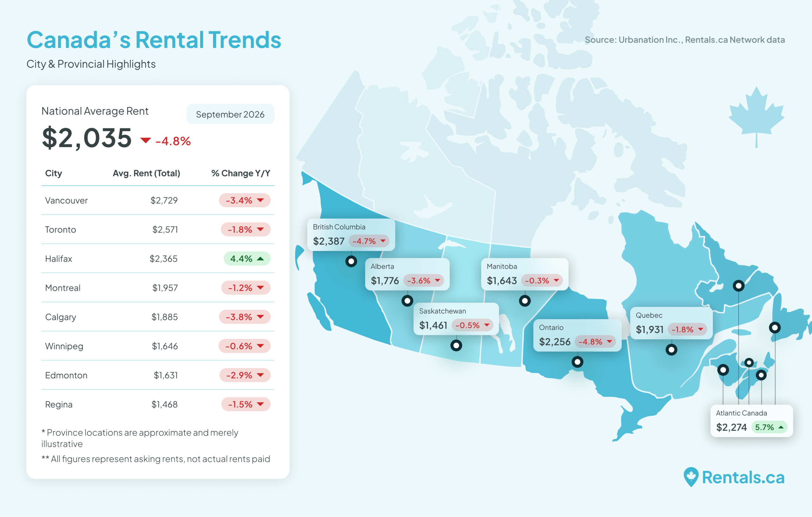This screenshot has height=517, width=812.
Task: Click the Quebec map pin marker
Action: click(671, 350)
